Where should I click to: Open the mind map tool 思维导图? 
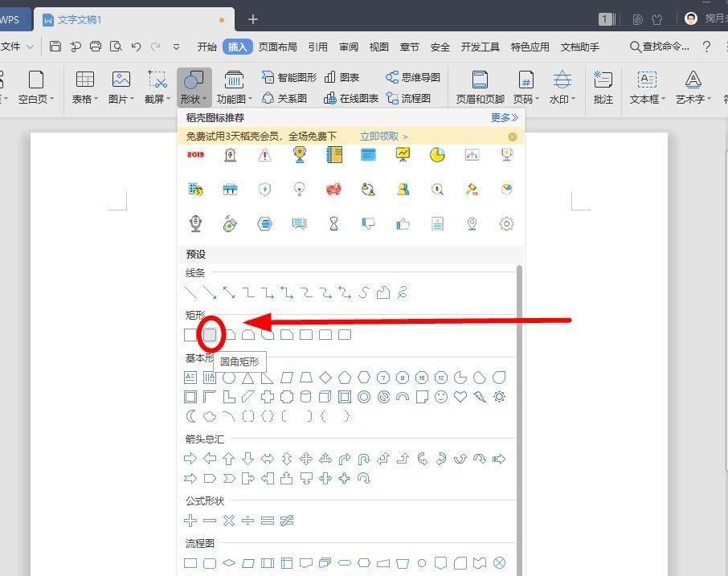(412, 77)
